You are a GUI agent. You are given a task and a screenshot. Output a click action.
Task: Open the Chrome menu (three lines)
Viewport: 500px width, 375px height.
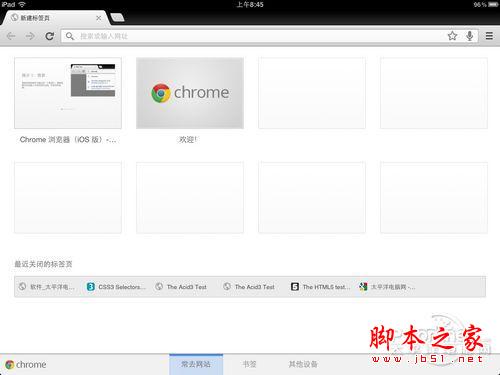pyautogui.click(x=489, y=36)
